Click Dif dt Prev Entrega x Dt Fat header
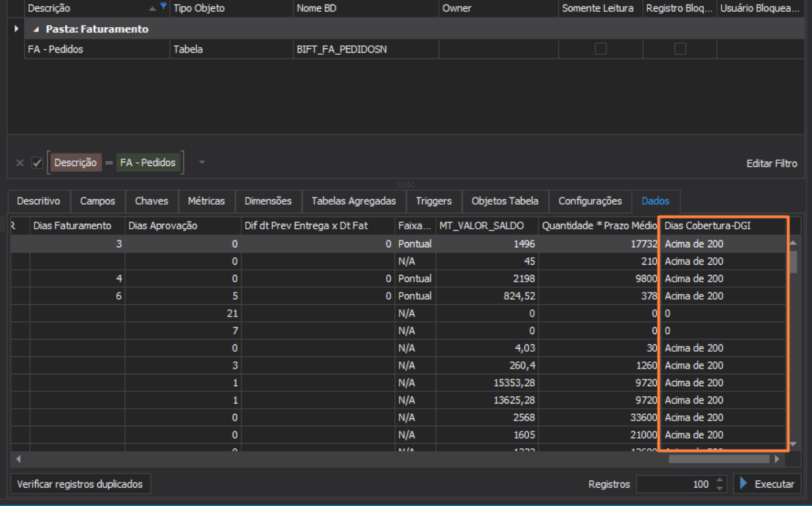The image size is (812, 506). pos(317,226)
